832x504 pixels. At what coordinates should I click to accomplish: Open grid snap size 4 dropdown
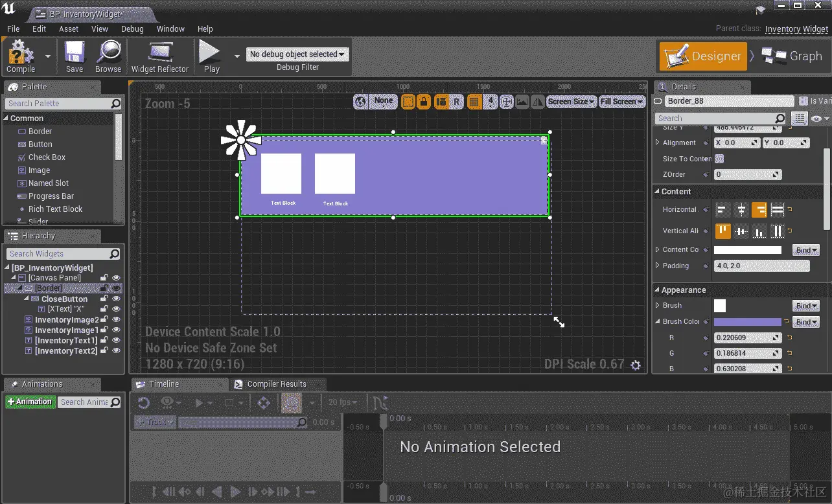491,102
